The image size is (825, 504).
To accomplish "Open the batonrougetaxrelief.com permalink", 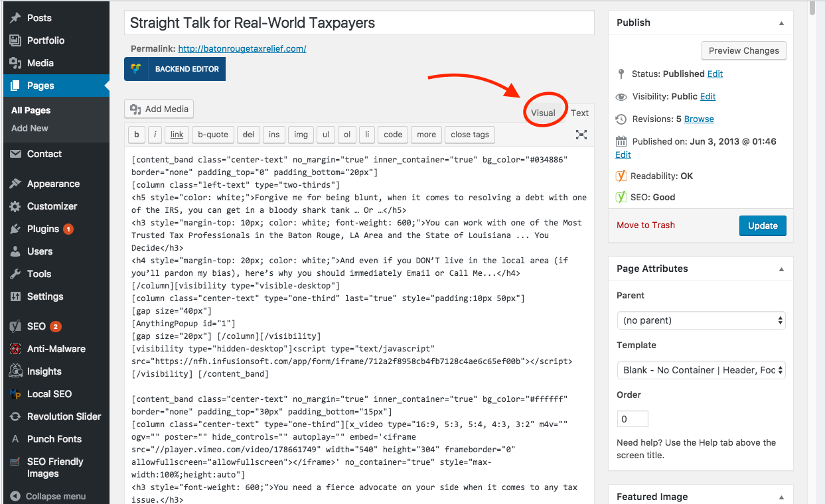I will coord(242,48).
